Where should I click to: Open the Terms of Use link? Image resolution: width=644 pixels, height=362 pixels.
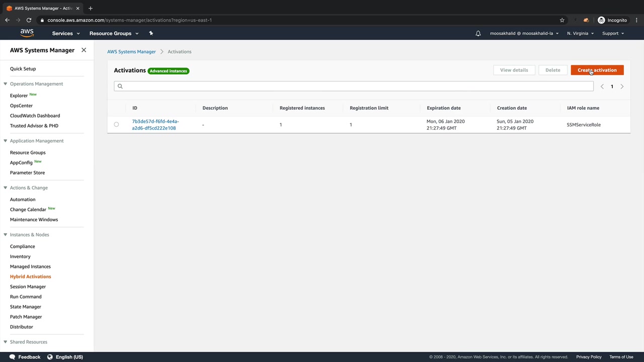621,357
